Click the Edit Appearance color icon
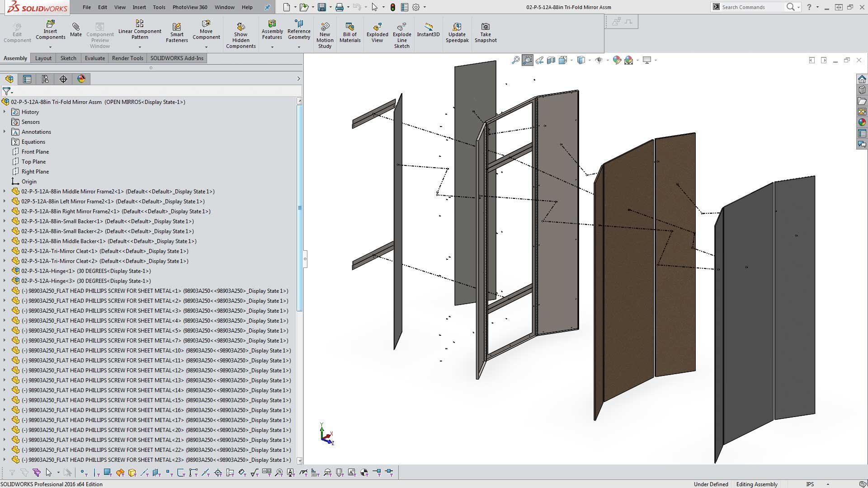The height and width of the screenshot is (488, 868). 617,60
